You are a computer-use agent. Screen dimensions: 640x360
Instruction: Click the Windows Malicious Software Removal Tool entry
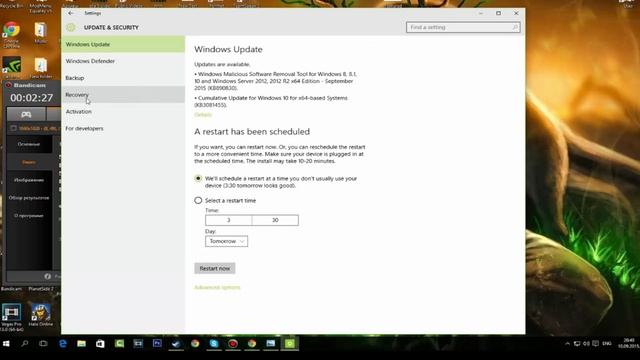276,81
